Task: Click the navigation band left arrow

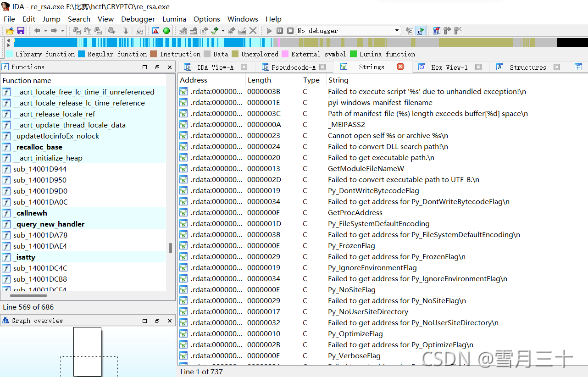Action: coord(8,40)
